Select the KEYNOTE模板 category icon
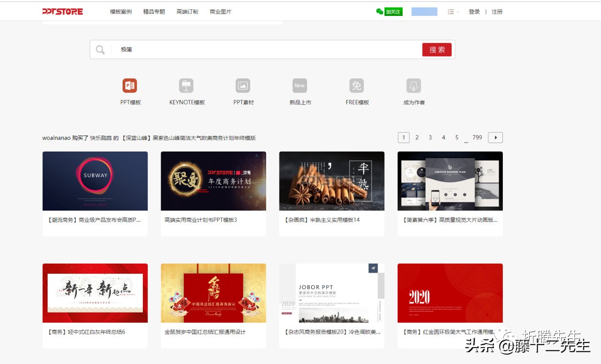Screen dimensions: 601x364 click(x=186, y=85)
